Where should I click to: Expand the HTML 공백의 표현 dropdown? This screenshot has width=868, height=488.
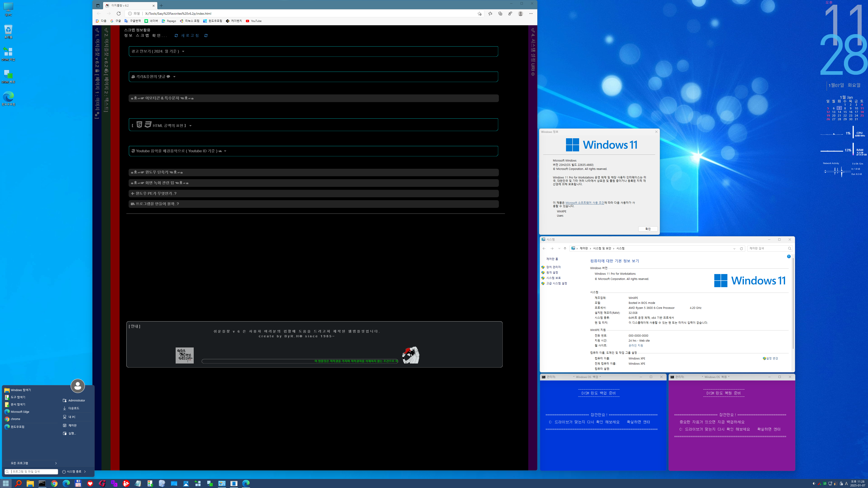tap(313, 125)
